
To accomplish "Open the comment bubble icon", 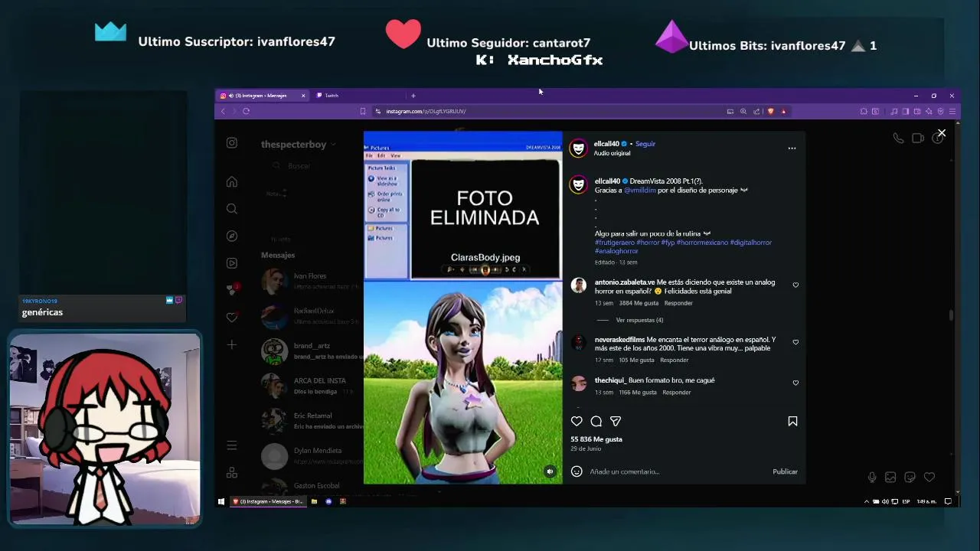I will coord(596,421).
